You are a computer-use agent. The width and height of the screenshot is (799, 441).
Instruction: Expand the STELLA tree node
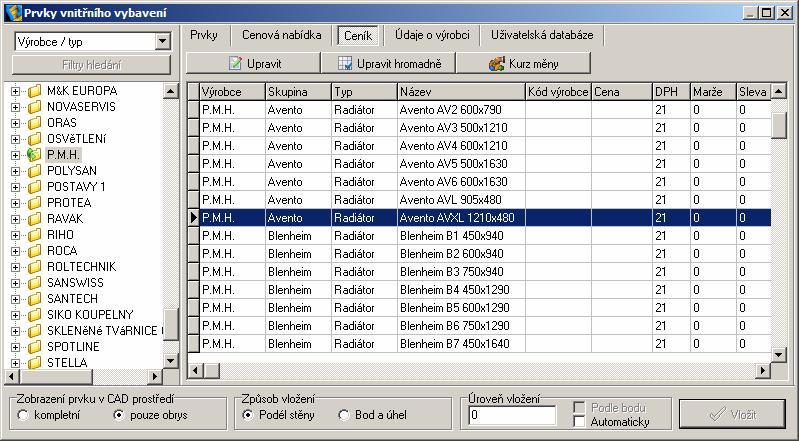coord(15,363)
